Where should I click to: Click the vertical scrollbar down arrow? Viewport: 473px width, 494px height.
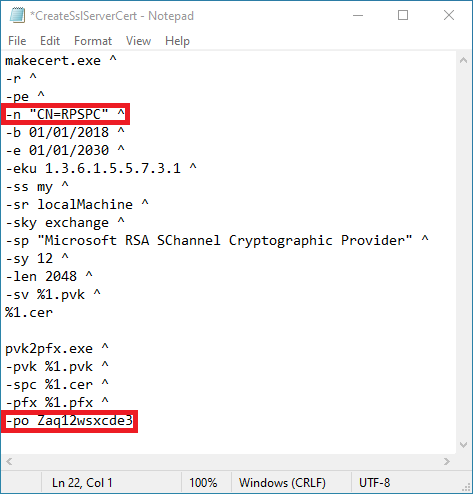(463, 445)
